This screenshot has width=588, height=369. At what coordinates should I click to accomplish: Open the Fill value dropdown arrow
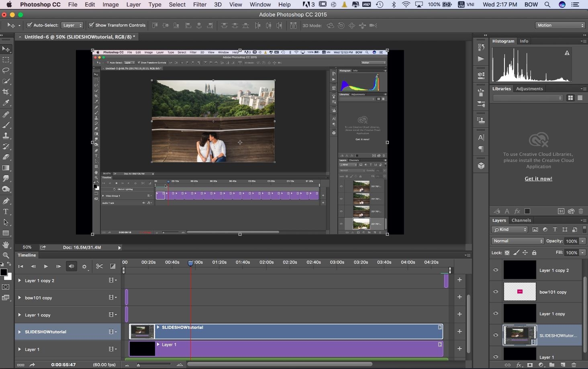582,253
